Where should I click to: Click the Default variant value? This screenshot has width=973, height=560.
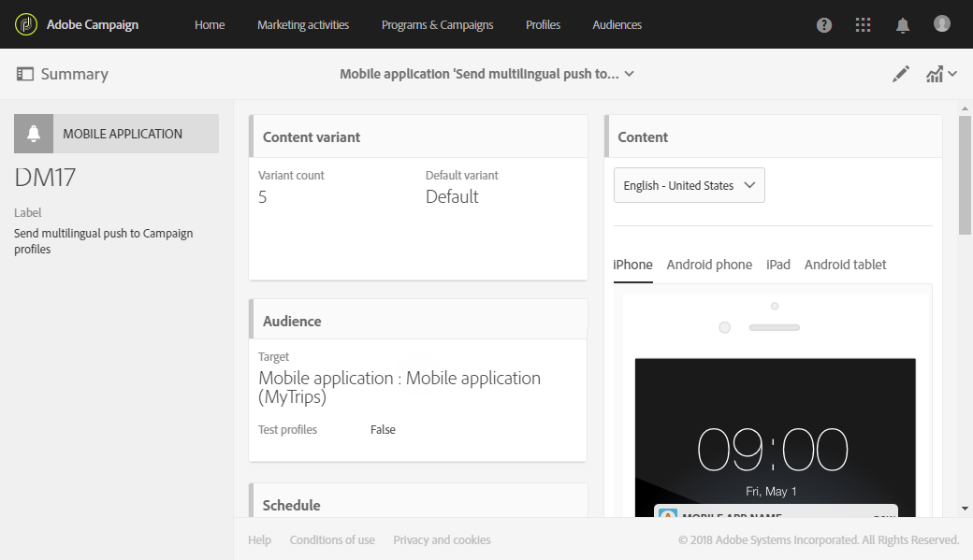(x=452, y=196)
